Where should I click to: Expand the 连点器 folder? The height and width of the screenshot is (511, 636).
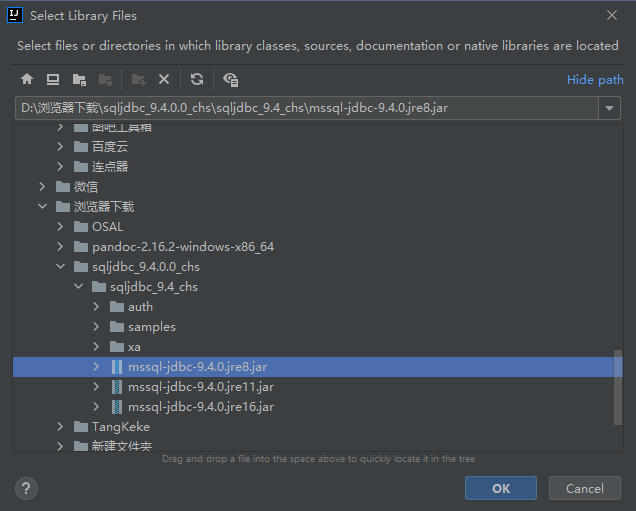[60, 167]
